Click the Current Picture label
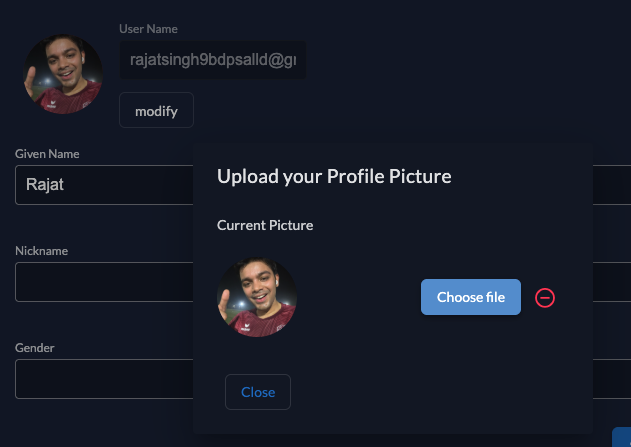This screenshot has height=447, width=631. point(265,225)
